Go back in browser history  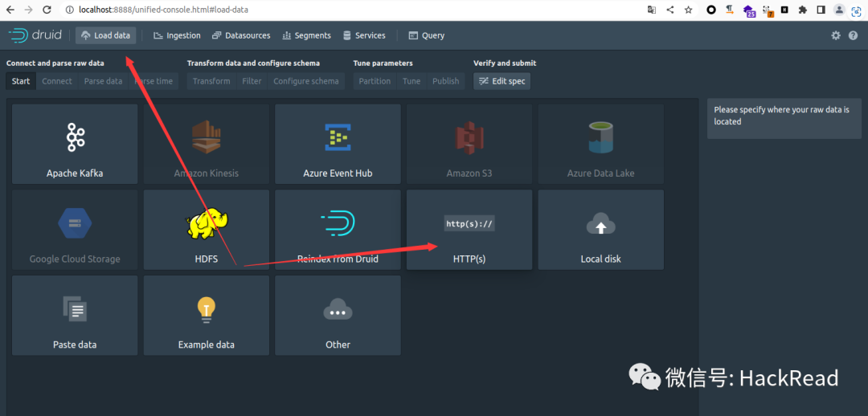point(10,10)
